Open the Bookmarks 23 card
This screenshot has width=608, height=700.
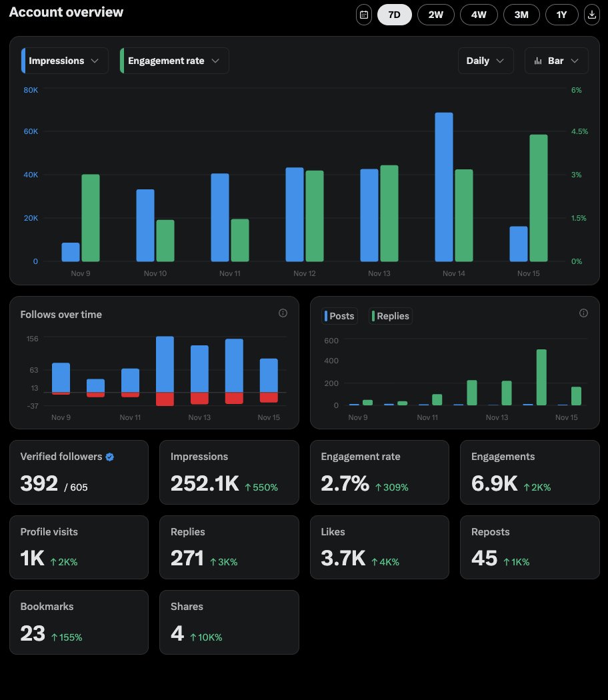[x=79, y=622]
